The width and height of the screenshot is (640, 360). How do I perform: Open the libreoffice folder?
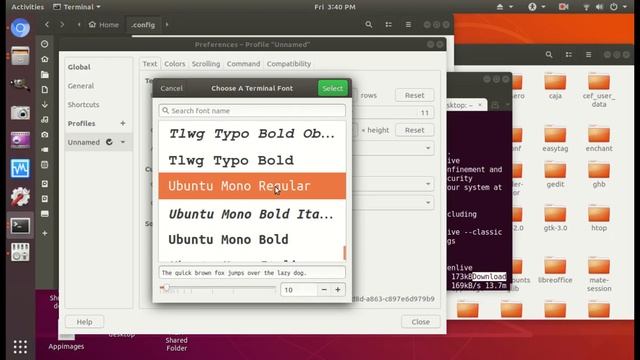pyautogui.click(x=555, y=271)
